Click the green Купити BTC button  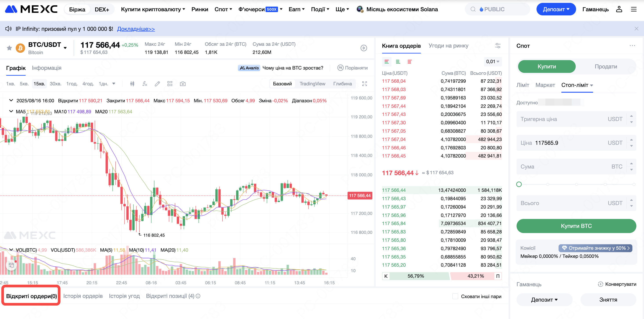click(576, 226)
